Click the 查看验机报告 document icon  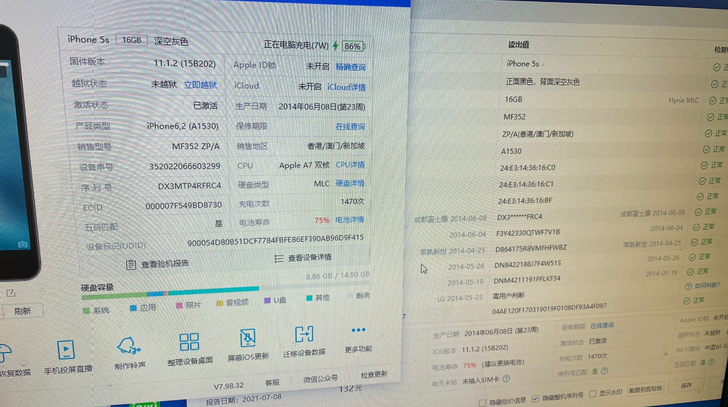pyautogui.click(x=131, y=265)
